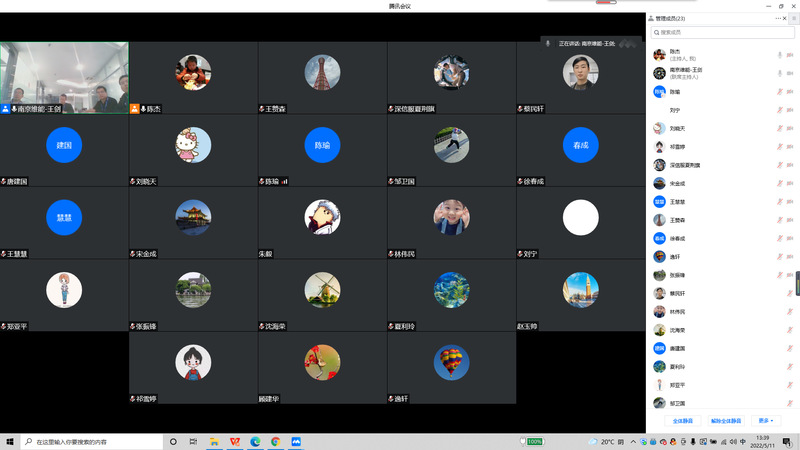Click the 全体静音 button
Image resolution: width=800 pixels, height=450 pixels.
click(x=683, y=421)
